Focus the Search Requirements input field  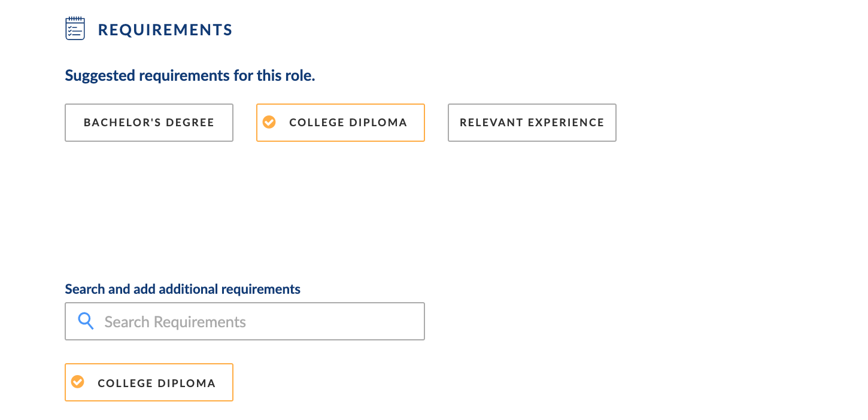point(245,321)
